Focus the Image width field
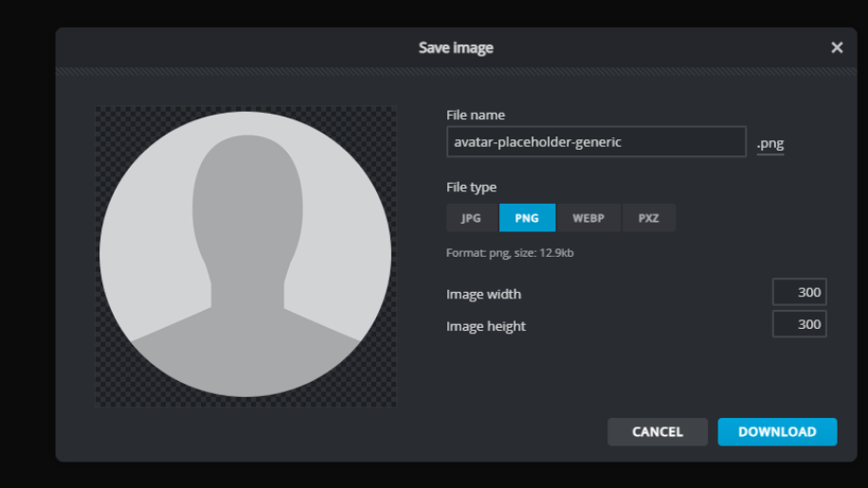Viewport: 868px width, 488px height. pyautogui.click(x=799, y=292)
